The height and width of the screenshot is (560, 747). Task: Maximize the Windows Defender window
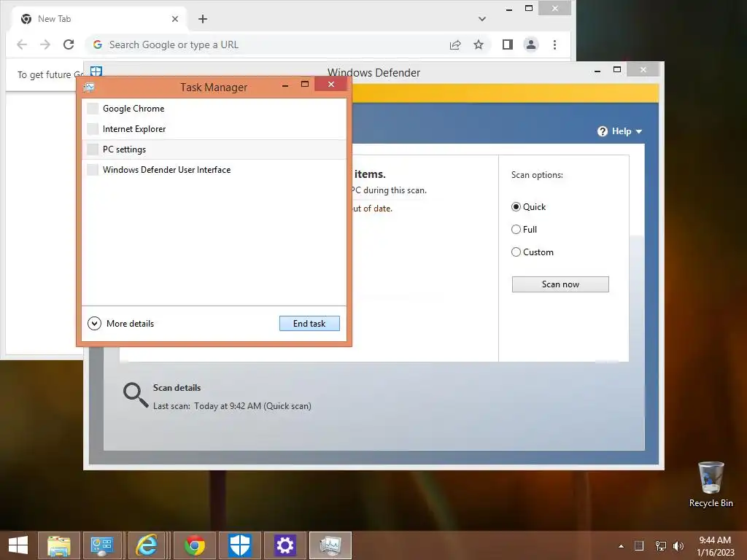(x=617, y=70)
